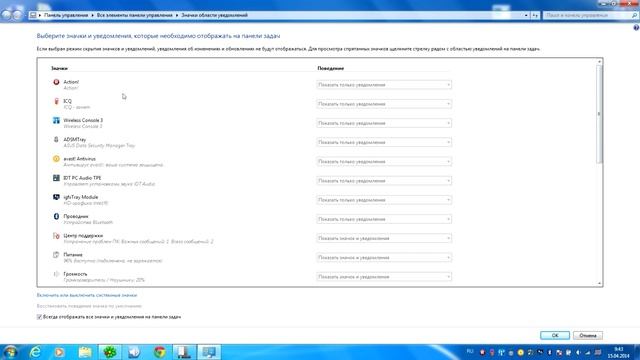640x360 pixels.
Task: Toggle 'Всегда отображать все значки' checkbox
Action: [39, 317]
